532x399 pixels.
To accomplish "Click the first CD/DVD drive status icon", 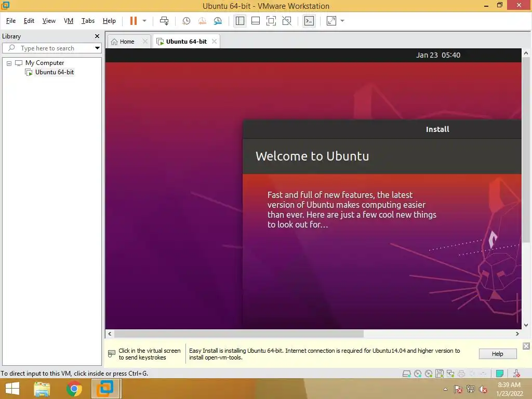I will (418, 374).
